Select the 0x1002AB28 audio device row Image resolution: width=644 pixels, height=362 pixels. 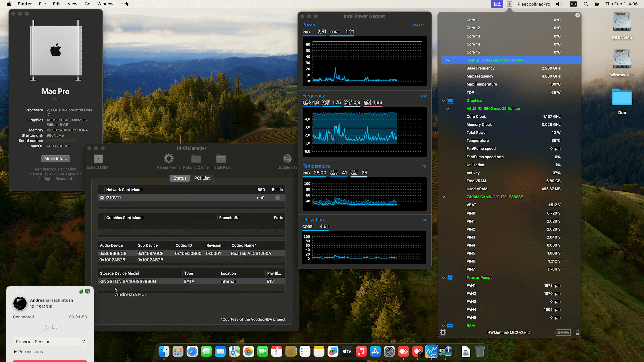click(x=192, y=260)
